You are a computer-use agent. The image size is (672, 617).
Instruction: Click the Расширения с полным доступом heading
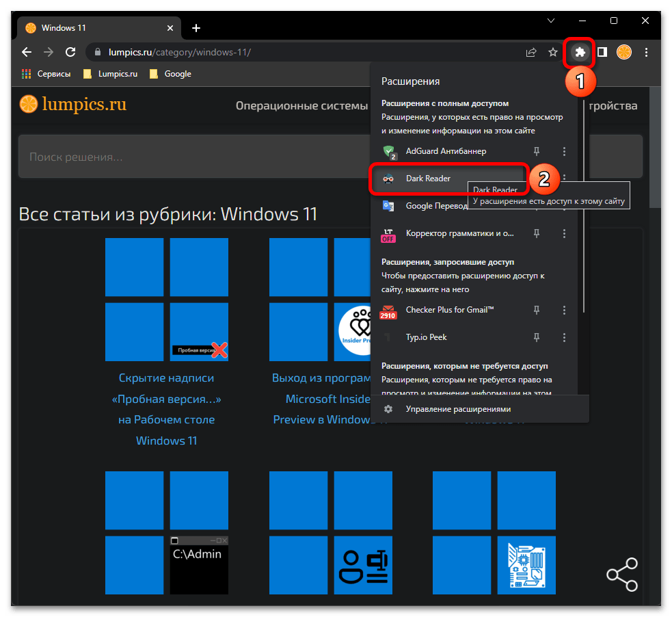445,103
